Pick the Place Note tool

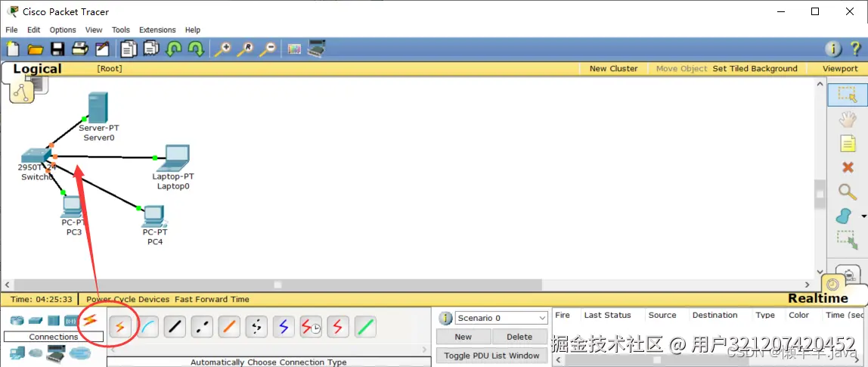(848, 144)
